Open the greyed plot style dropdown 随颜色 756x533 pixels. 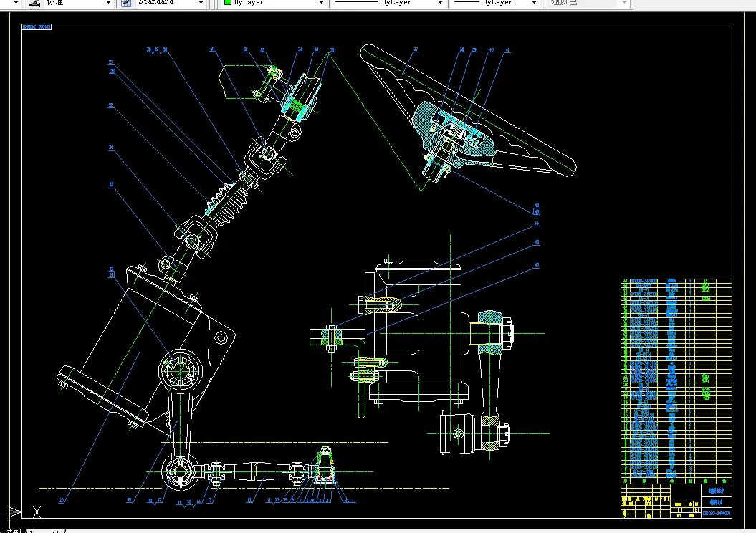(x=624, y=3)
